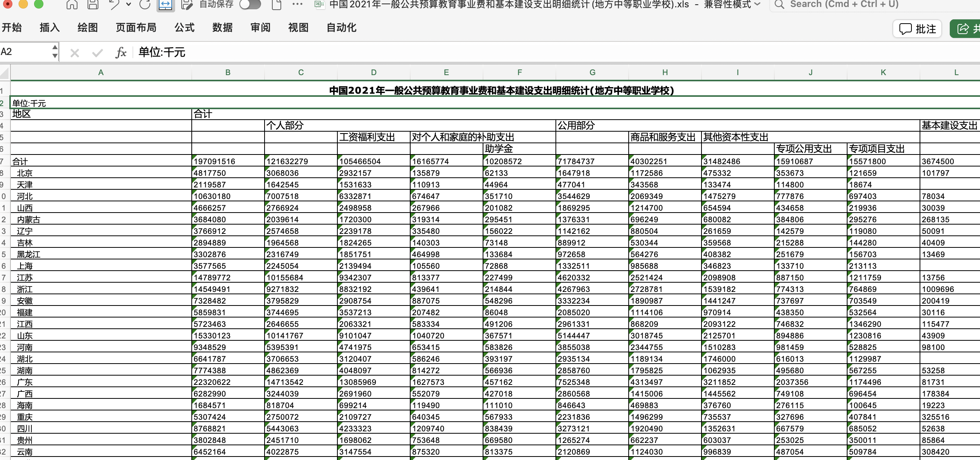980x460 pixels.
Task: Click the Undo arrow icon
Action: (114, 4)
